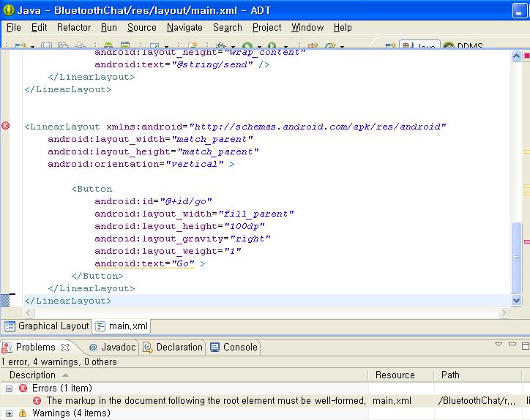Screen dimensions: 530x420
Task: Minimize the Problems panel
Action: coord(512,345)
